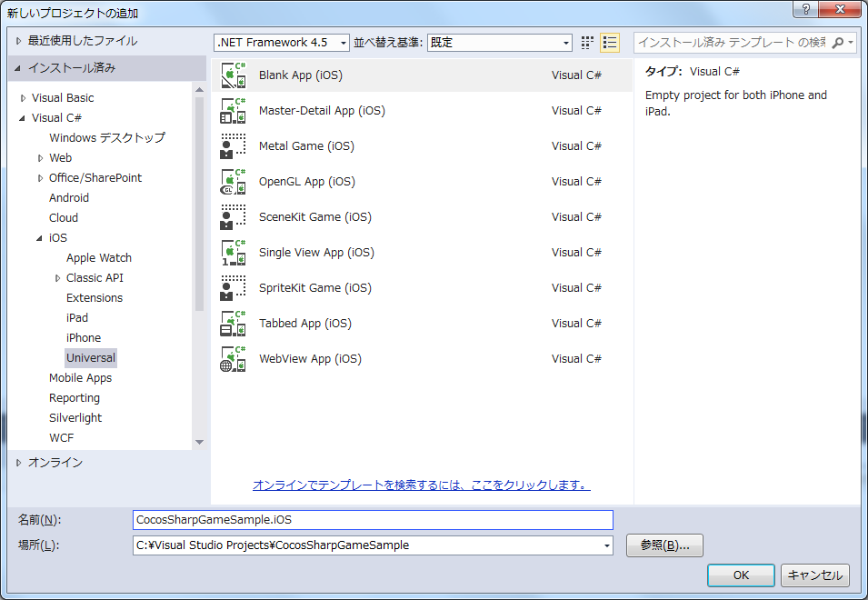The image size is (868, 600).
Task: Click "Visual C#" in Metal Game row
Action: point(576,146)
